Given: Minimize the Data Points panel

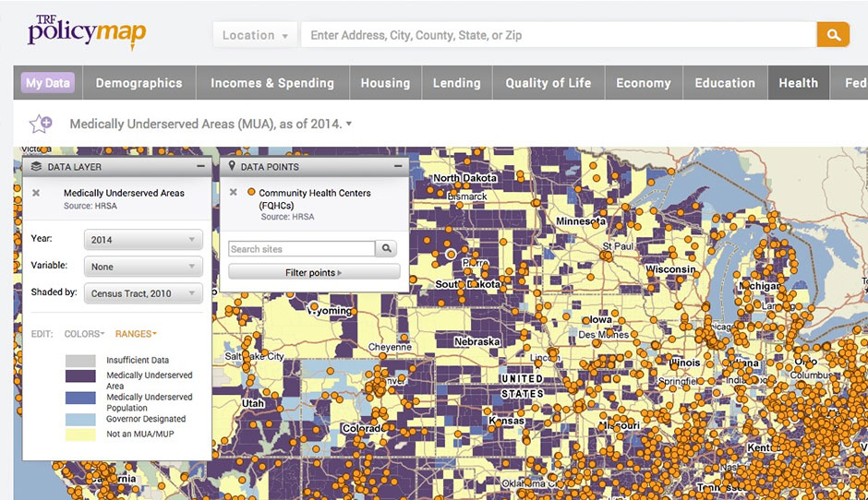Looking at the screenshot, I should coord(398,166).
